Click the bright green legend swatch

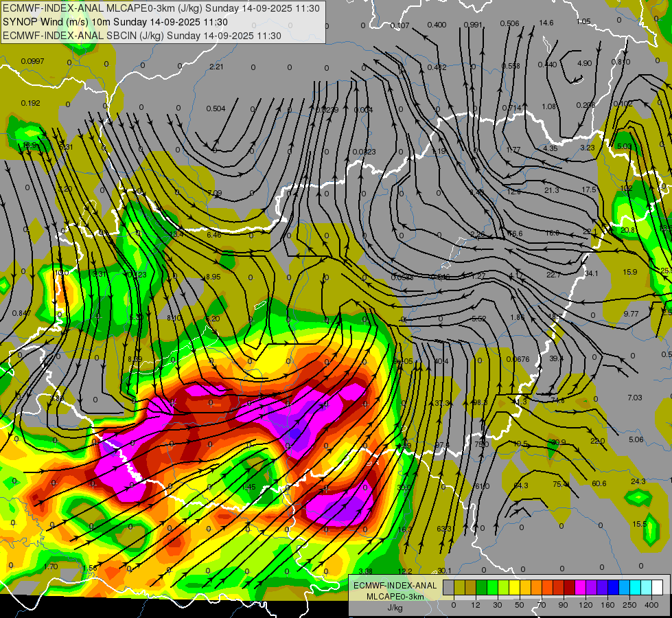tap(492, 587)
